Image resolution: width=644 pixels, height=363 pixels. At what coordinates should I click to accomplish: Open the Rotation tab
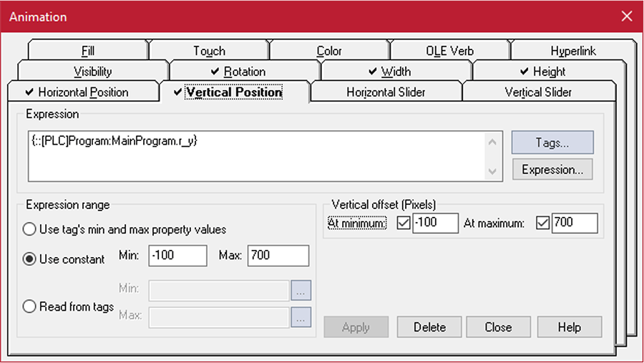244,71
